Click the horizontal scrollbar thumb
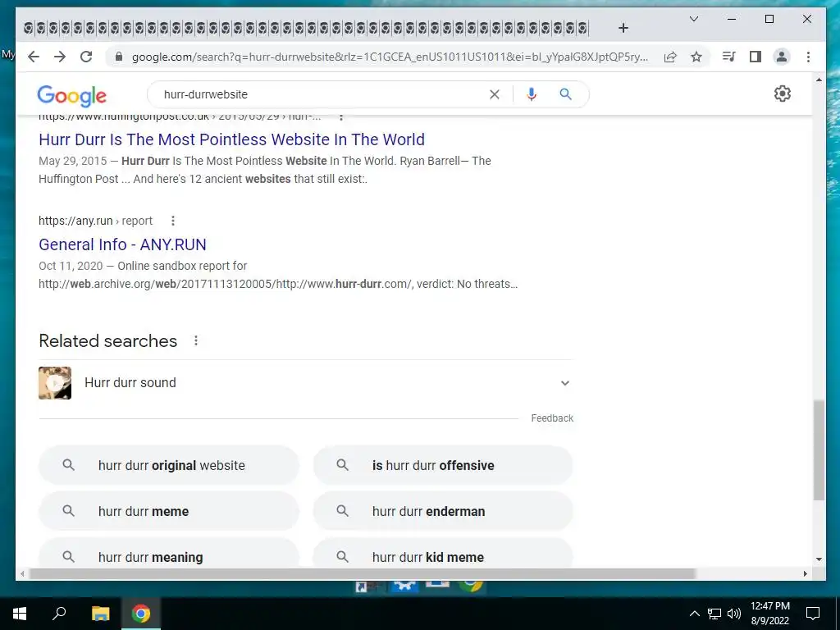 point(362,573)
